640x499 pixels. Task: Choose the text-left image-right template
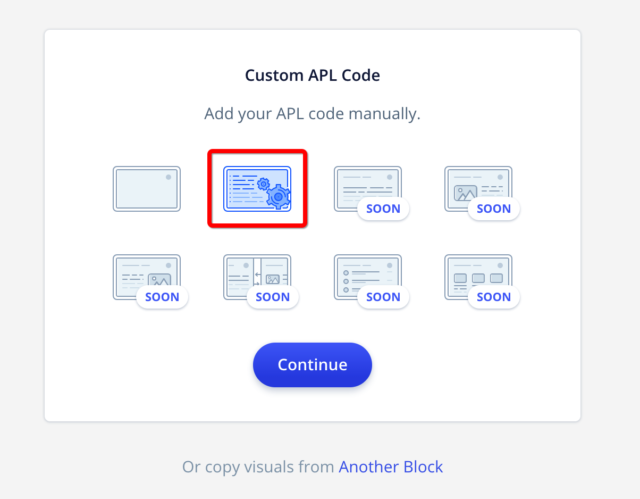(147, 277)
